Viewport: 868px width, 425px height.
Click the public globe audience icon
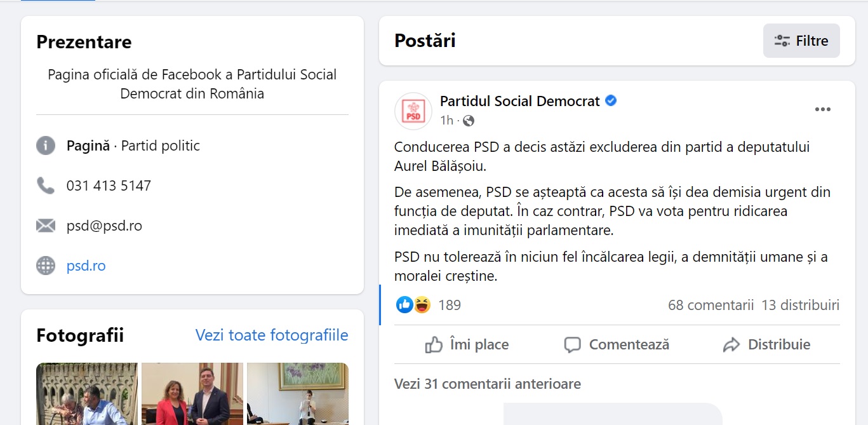[469, 121]
